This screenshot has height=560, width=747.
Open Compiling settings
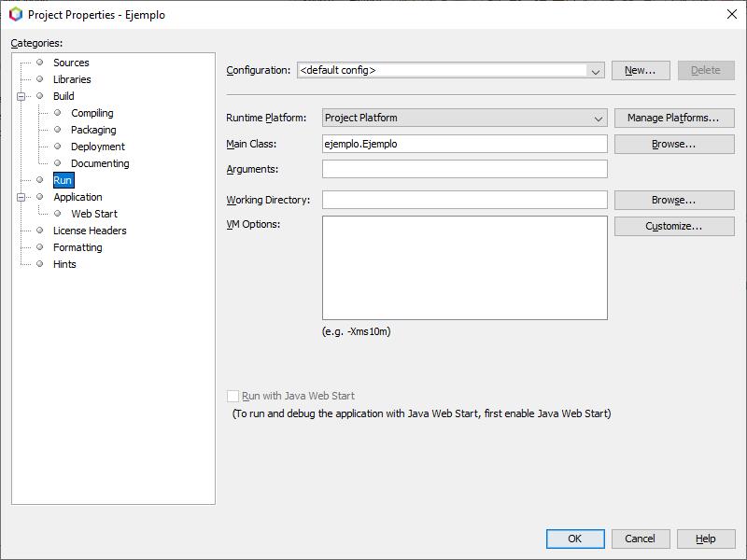92,113
